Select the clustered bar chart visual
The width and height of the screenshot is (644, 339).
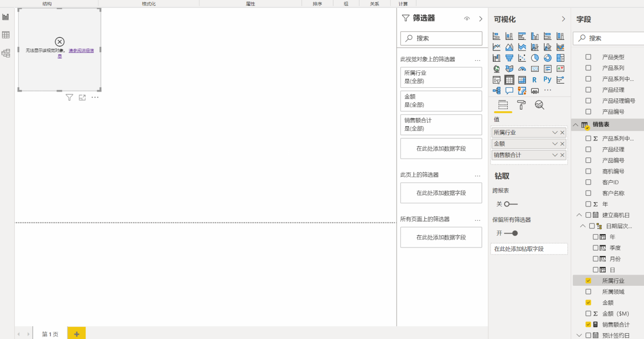tap(522, 36)
